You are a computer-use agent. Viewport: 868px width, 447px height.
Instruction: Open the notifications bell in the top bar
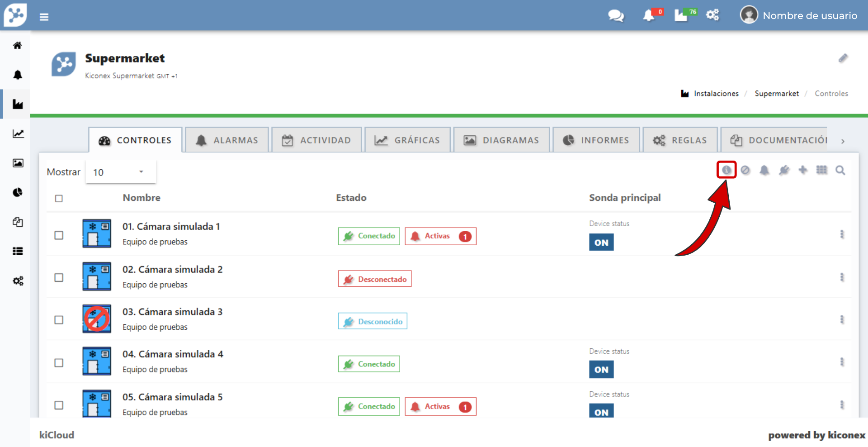[x=649, y=16]
